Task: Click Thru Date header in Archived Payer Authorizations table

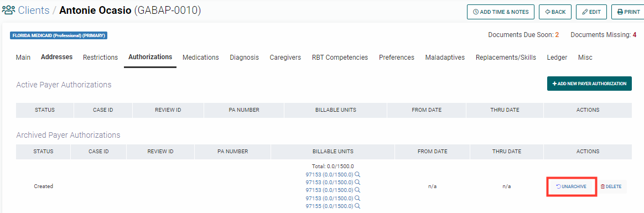Action: 507,152
